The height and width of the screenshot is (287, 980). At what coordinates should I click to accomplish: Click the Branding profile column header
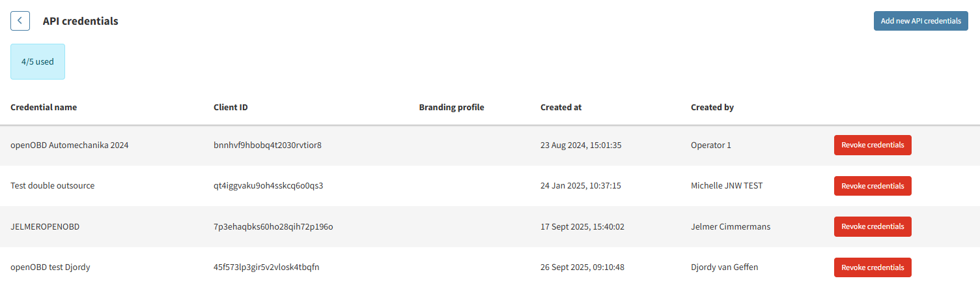pyautogui.click(x=451, y=108)
